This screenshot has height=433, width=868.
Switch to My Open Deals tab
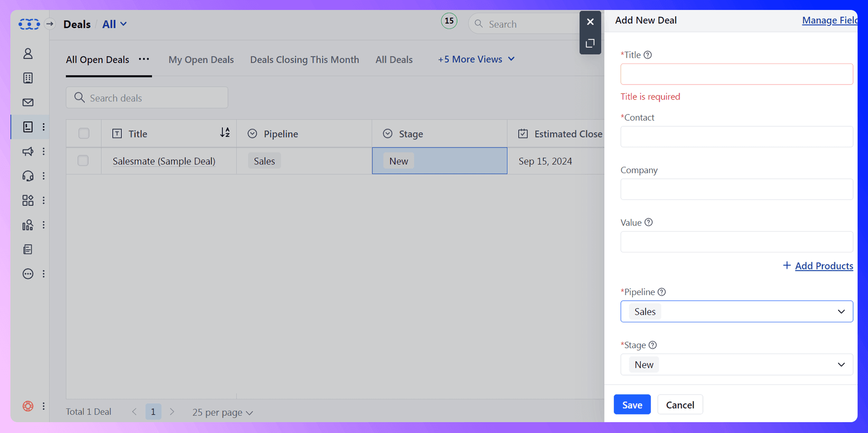pos(201,60)
